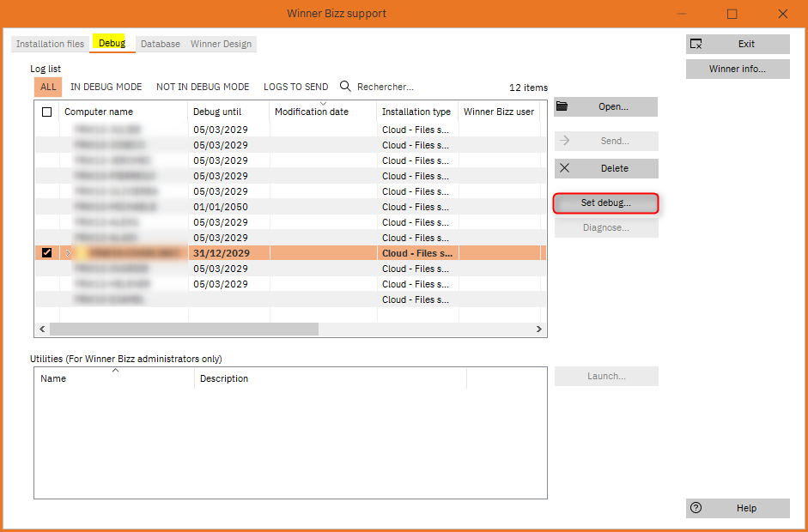Open the Database tab
808x532 pixels.
[x=161, y=44]
